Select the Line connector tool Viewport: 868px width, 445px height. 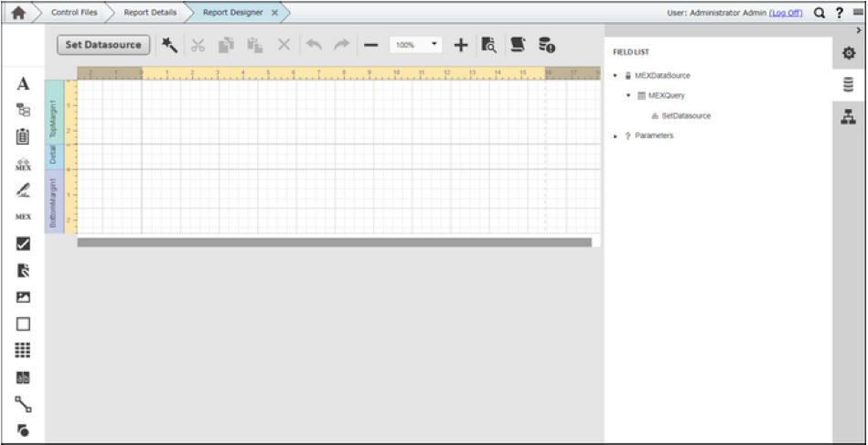click(x=23, y=404)
